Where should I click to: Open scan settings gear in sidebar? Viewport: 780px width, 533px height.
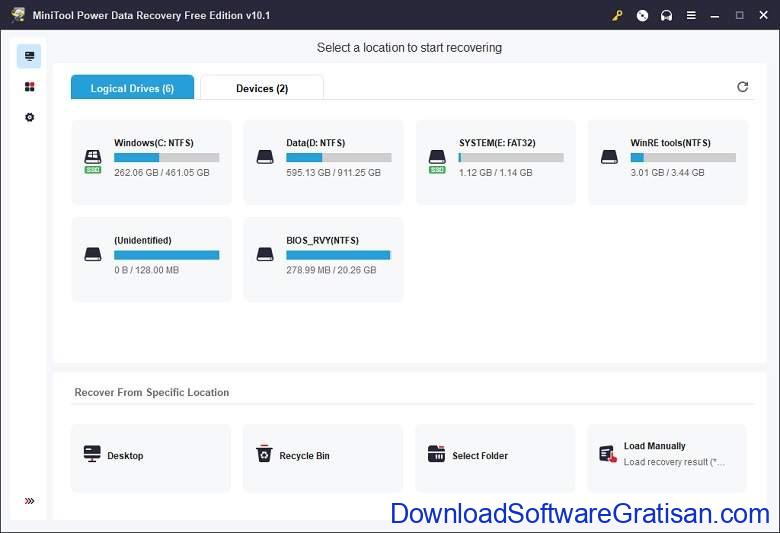pos(29,117)
